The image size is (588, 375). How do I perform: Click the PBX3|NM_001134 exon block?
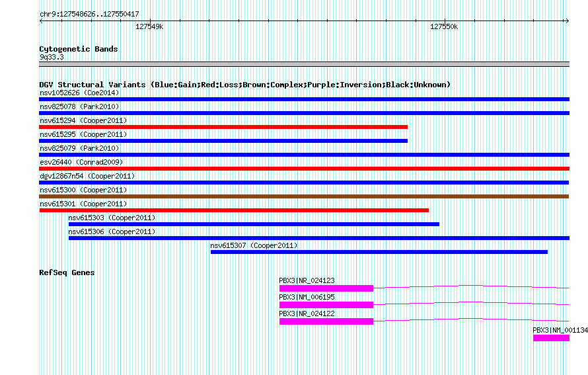[x=551, y=338]
